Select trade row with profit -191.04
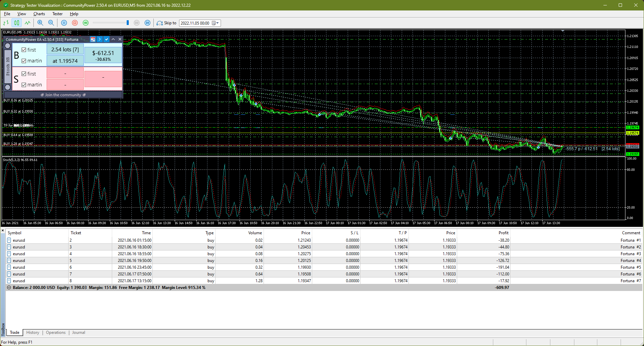Viewport: 644px width, 346px height. pyautogui.click(x=324, y=267)
